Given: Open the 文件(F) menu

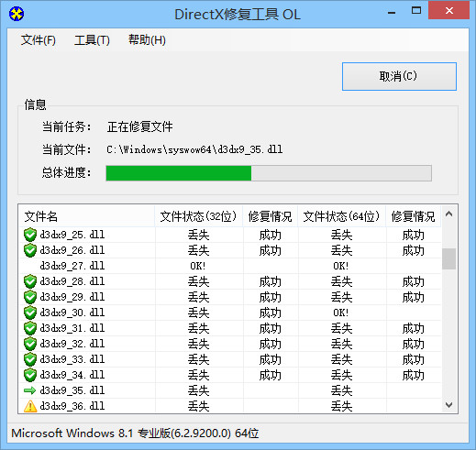Looking at the screenshot, I should pyautogui.click(x=39, y=40).
